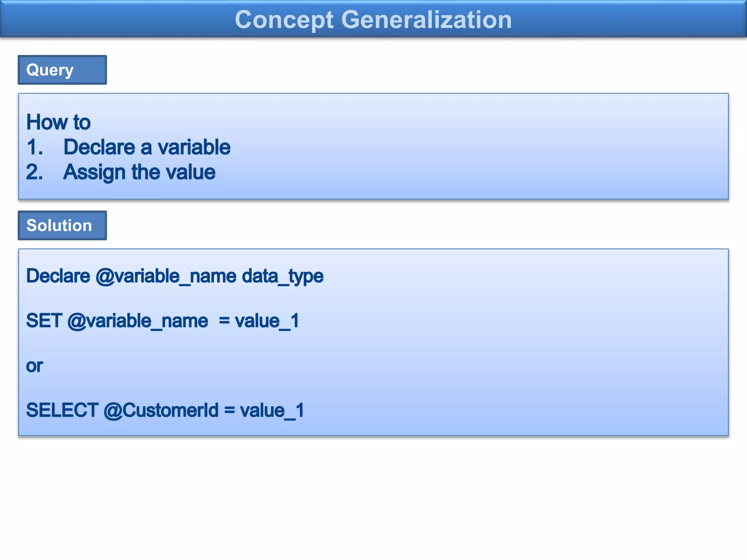Click list item 'Assign the value'
The width and height of the screenshot is (747, 560).
139,172
